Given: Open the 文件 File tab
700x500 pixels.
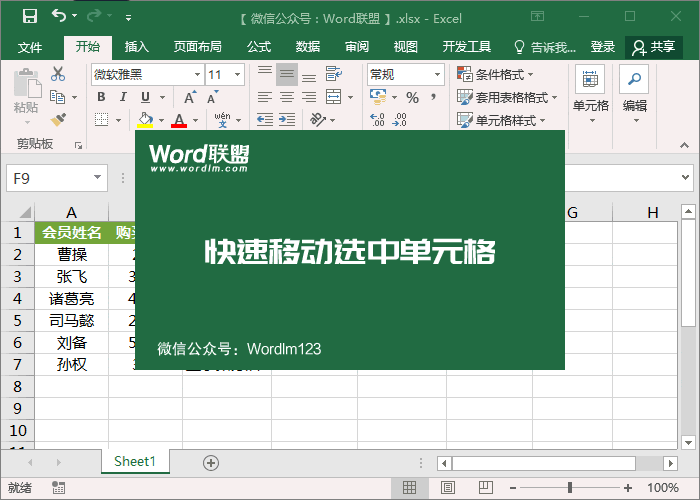Looking at the screenshot, I should (x=30, y=47).
